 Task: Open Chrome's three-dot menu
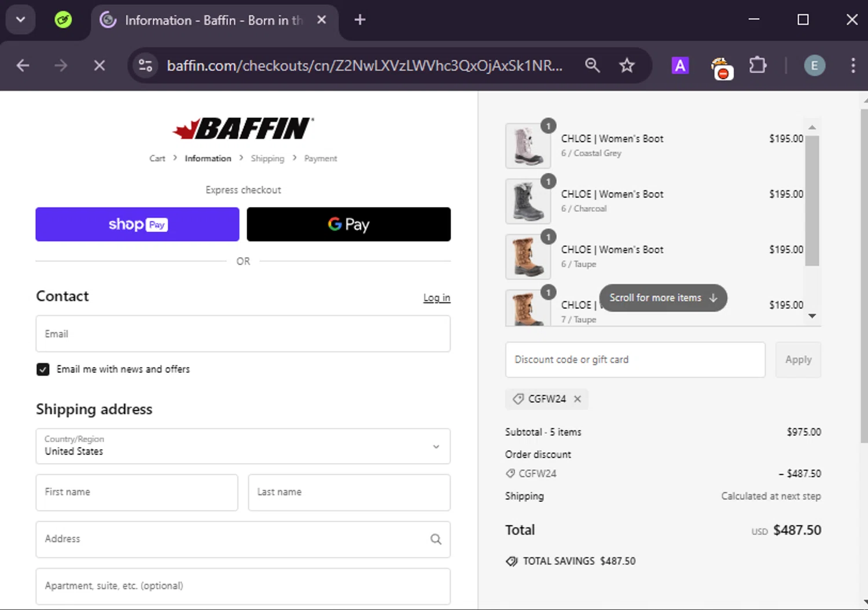pyautogui.click(x=853, y=65)
